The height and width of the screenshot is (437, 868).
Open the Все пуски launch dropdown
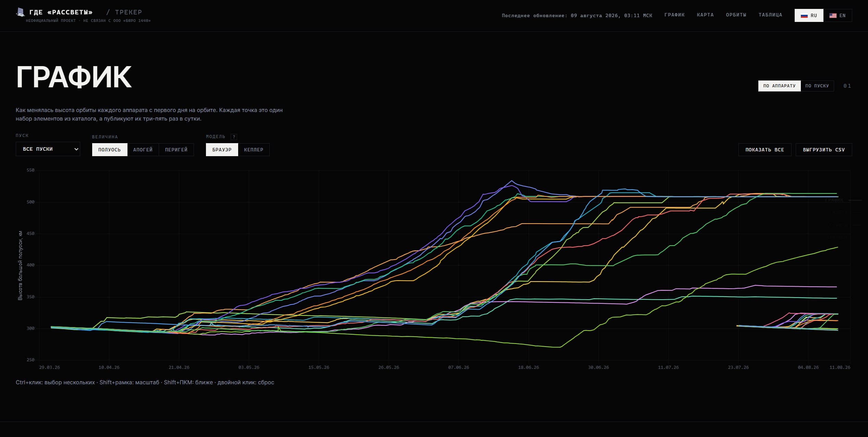[48, 149]
